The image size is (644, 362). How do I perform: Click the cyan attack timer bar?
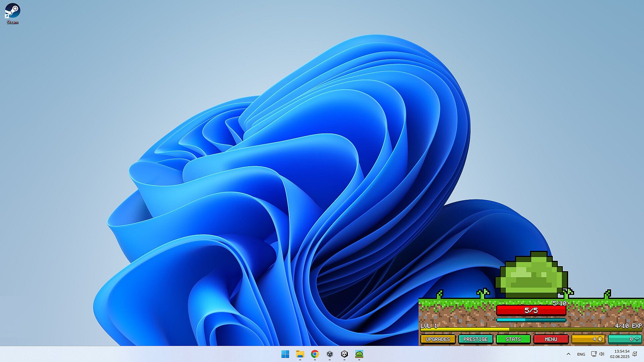pos(531,320)
